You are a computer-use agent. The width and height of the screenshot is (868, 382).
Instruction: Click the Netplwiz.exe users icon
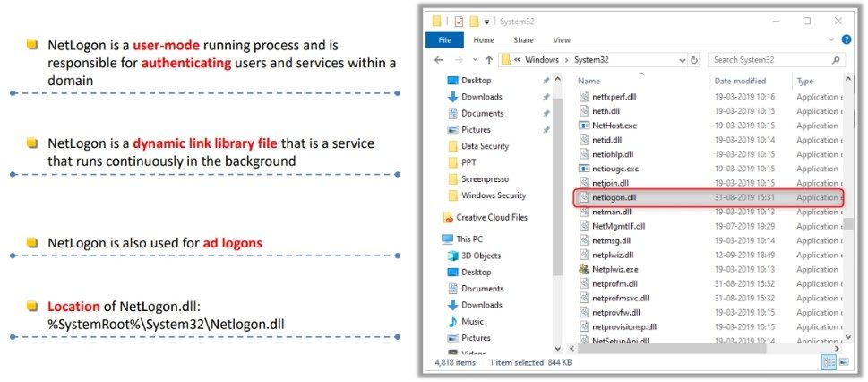pyautogui.click(x=583, y=269)
